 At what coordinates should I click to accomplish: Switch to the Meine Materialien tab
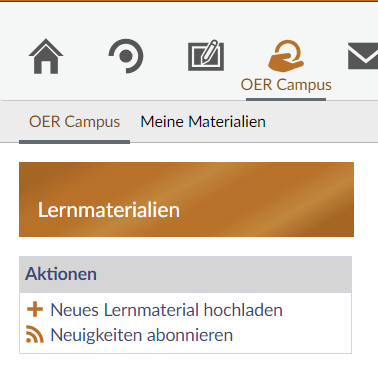(x=203, y=121)
